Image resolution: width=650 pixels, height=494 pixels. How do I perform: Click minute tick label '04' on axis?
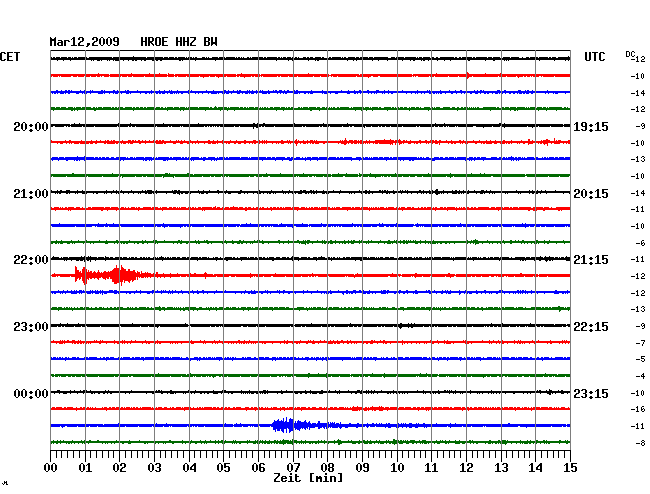(x=189, y=468)
